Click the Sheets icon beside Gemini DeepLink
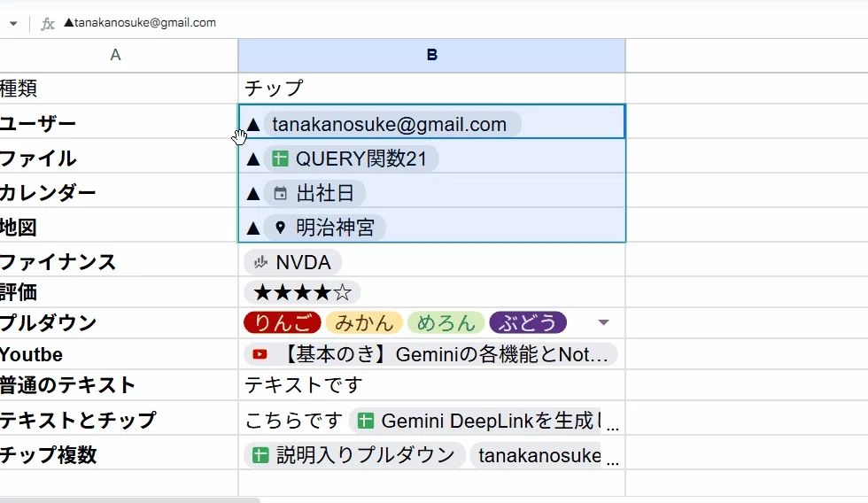The width and height of the screenshot is (868, 503). tap(365, 422)
